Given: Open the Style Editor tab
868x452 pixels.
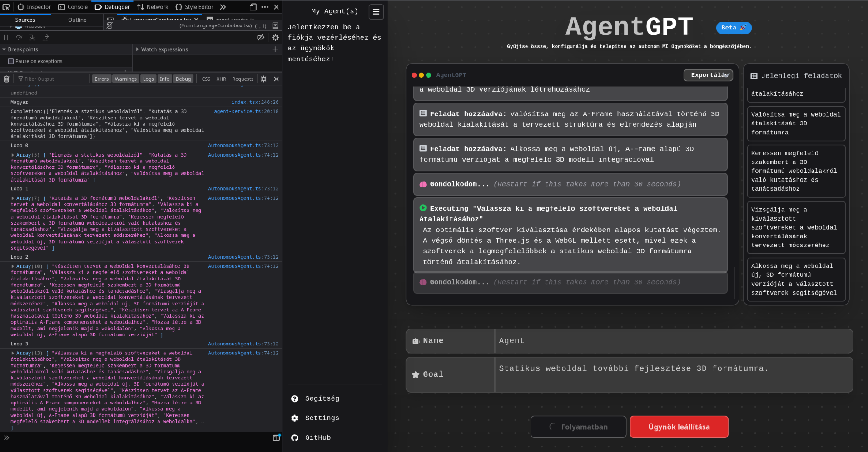Looking at the screenshot, I should pos(194,7).
